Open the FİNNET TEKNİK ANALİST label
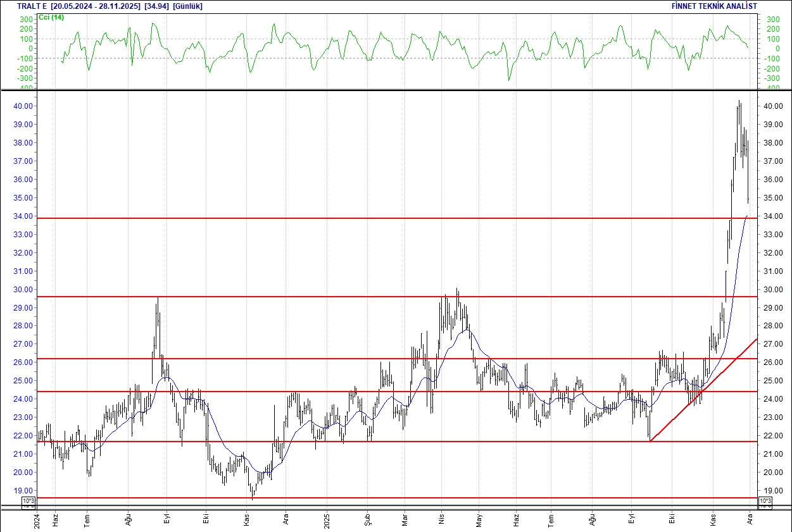 (x=714, y=6)
